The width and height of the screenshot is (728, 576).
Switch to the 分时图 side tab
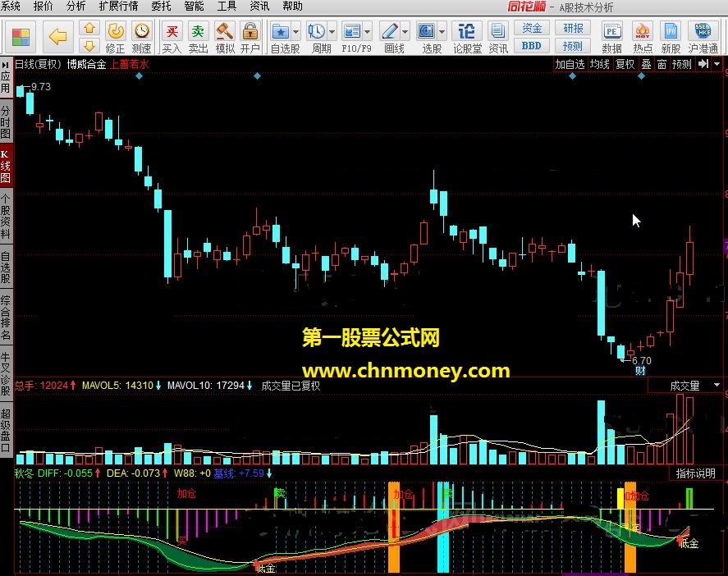tap(6, 122)
